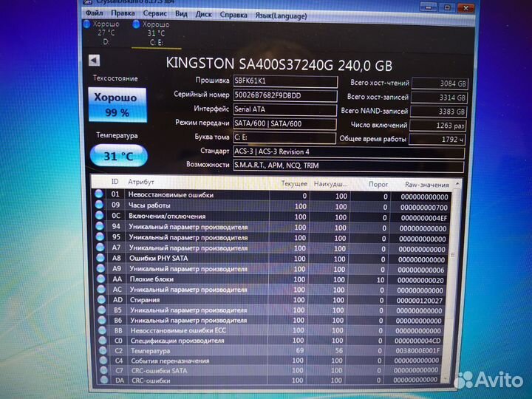Click the status icon of row DA
Viewport: 532px width, 399px height.
[104, 380]
